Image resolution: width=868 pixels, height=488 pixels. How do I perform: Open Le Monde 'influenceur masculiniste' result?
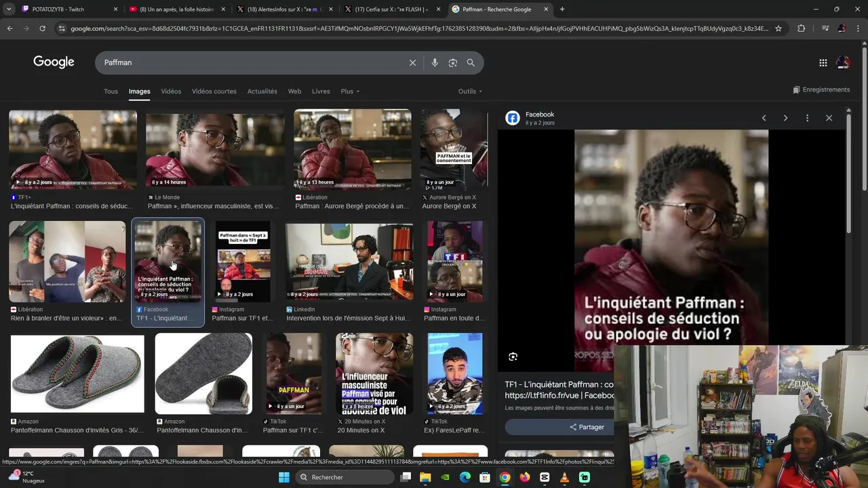[213, 206]
